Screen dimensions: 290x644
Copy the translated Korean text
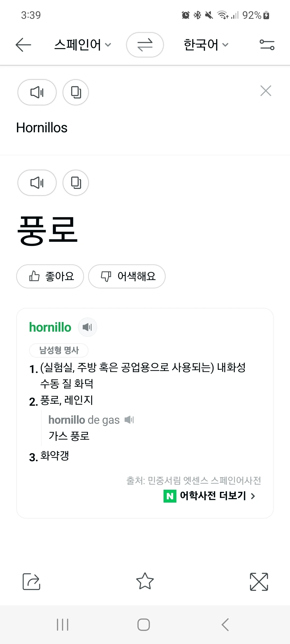pos(76,183)
